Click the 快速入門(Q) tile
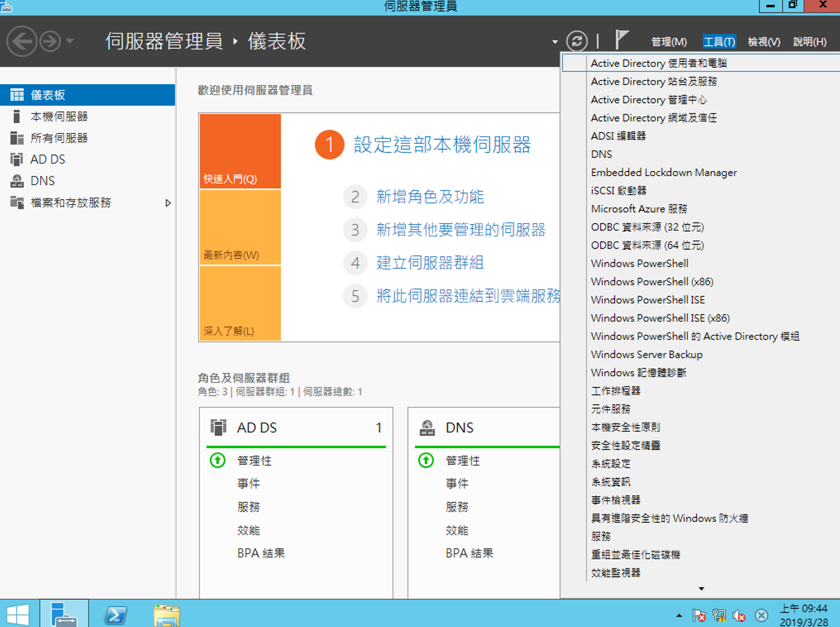840x627 pixels. pos(240,151)
